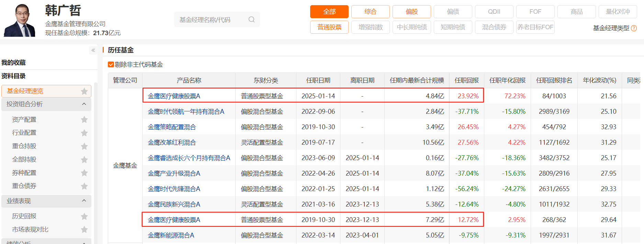Select the 全部 category tab

click(329, 12)
